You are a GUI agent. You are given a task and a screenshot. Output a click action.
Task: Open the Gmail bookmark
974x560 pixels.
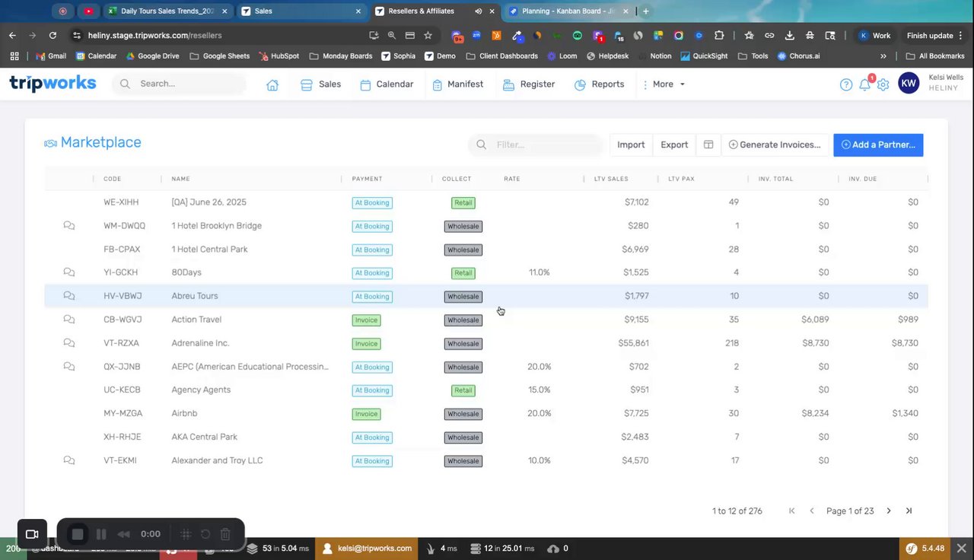[x=51, y=56]
